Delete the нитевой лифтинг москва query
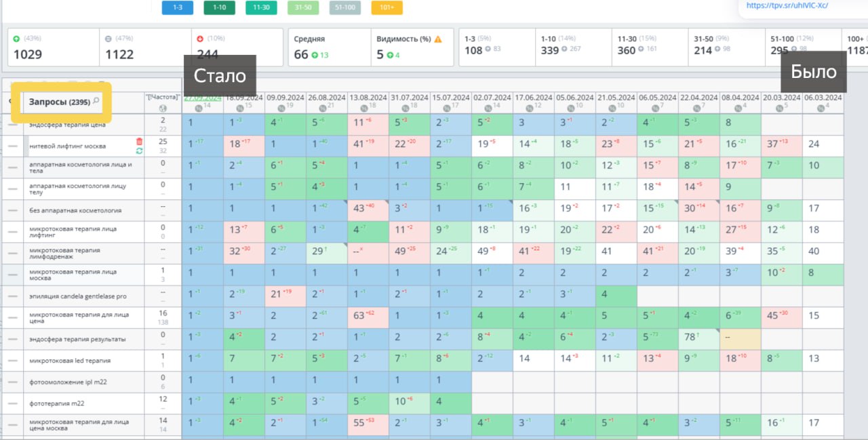Screen dimensions: 868x440 pos(139,141)
